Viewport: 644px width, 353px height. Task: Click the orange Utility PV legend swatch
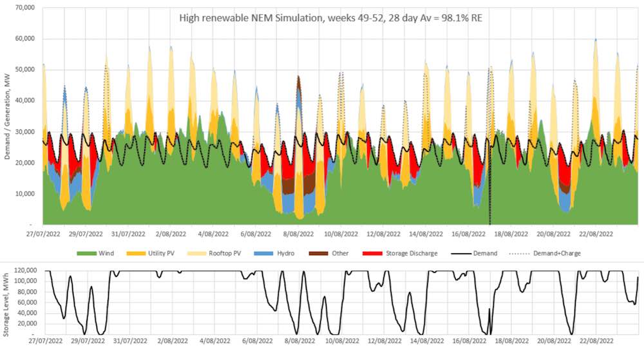136,254
